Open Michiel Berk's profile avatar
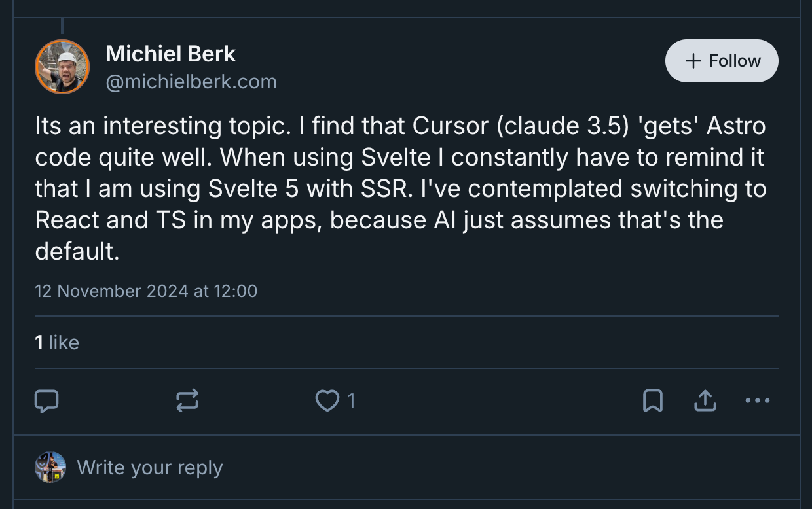The height and width of the screenshot is (509, 812). click(62, 67)
